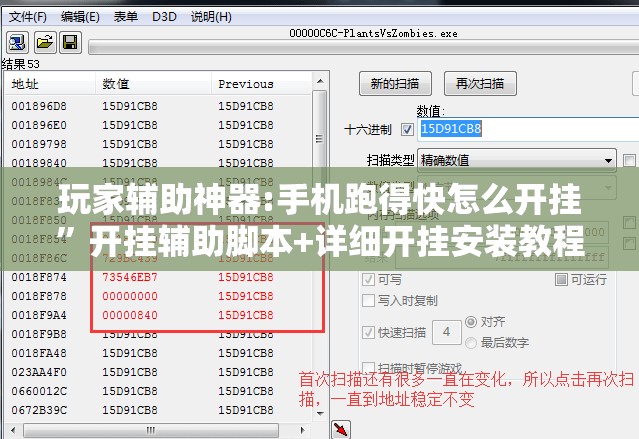Open the 扫描类型 dropdown 精确数值
This screenshot has height=439, width=639.
point(517,160)
